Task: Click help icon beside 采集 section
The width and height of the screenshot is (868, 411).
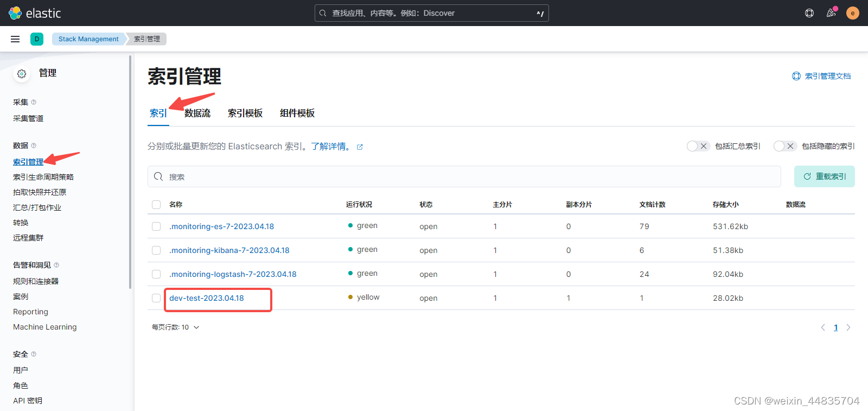Action: click(x=34, y=102)
